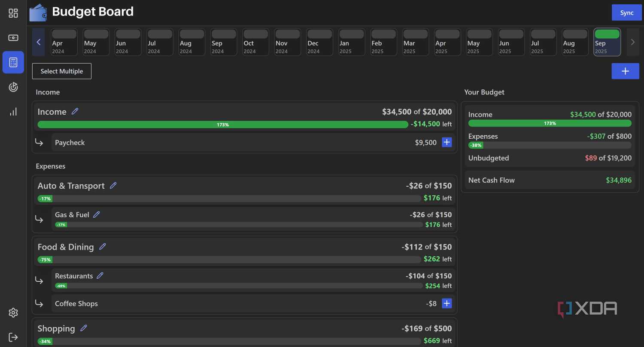
Task: Click the Income 173% progress bar in main panel
Action: (x=223, y=125)
